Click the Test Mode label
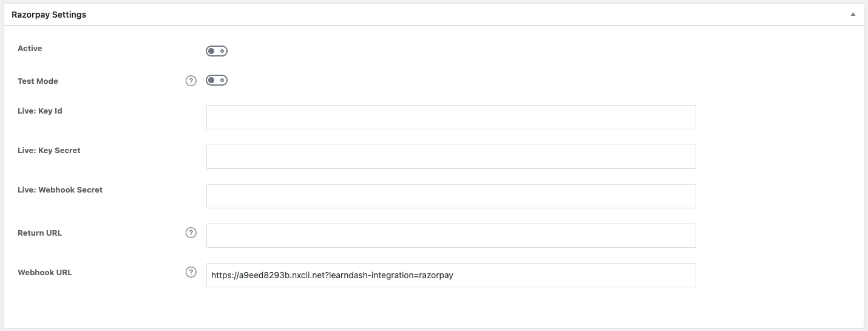Viewport: 868px width, 331px height. pos(38,81)
